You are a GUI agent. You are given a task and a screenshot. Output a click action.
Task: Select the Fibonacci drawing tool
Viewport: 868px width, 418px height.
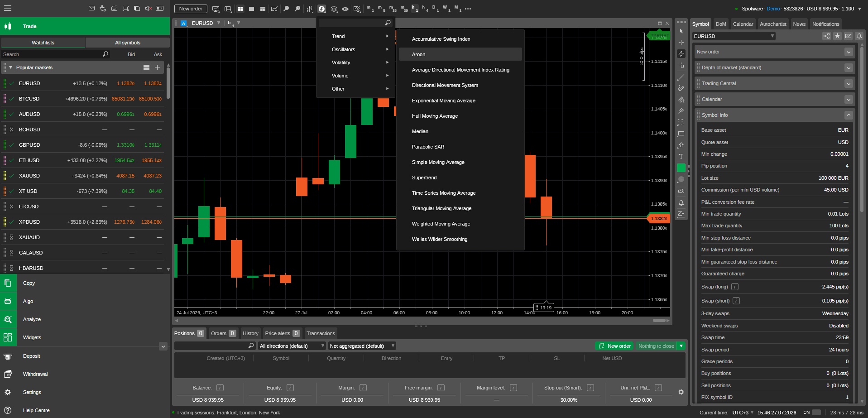pyautogui.click(x=681, y=122)
